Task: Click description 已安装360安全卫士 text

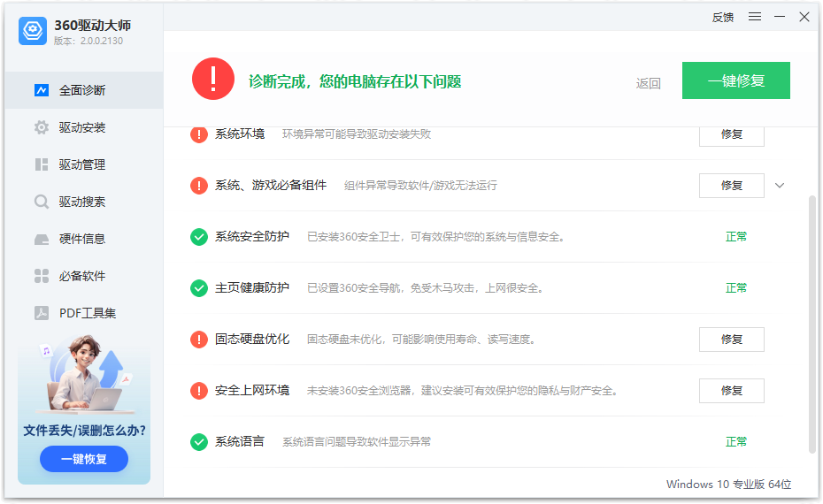Action: coord(435,237)
